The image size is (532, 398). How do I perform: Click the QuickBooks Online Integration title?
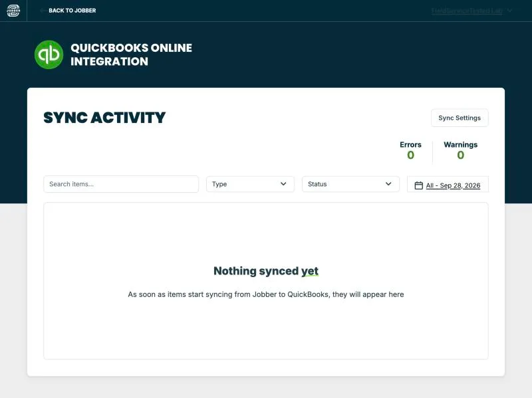[131, 54]
